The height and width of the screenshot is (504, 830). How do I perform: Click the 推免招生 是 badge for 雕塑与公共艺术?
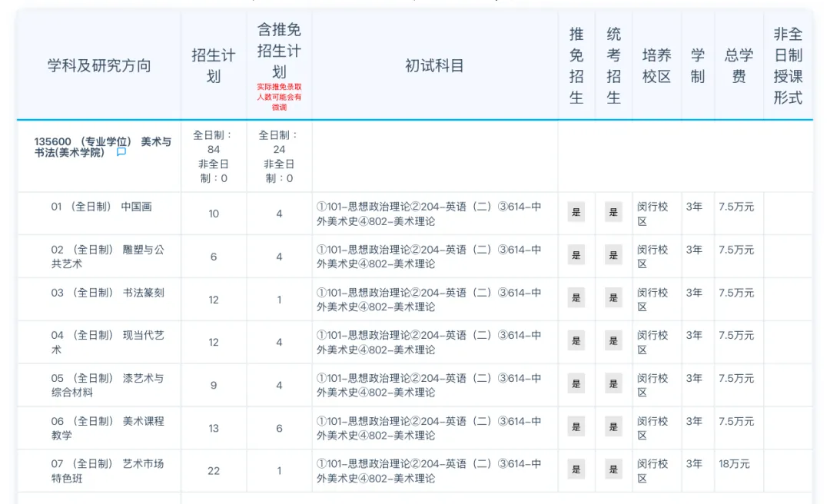(x=576, y=255)
